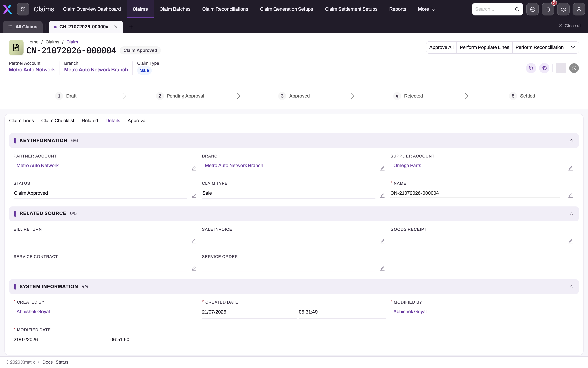Screen dimensions: 588x368
Task: Select the Pending Approval stage step
Action: 180,96
